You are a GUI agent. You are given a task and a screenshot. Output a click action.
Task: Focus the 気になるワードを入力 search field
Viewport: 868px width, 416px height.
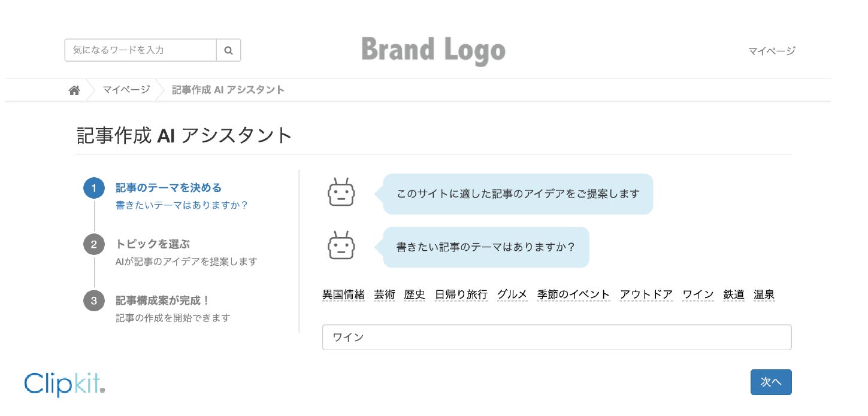(x=140, y=50)
